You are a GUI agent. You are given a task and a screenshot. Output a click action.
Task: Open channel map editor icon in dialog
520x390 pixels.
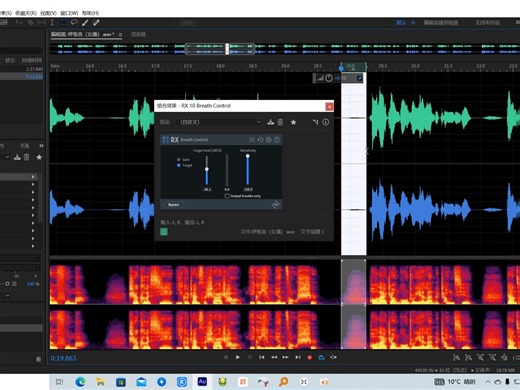click(x=315, y=122)
